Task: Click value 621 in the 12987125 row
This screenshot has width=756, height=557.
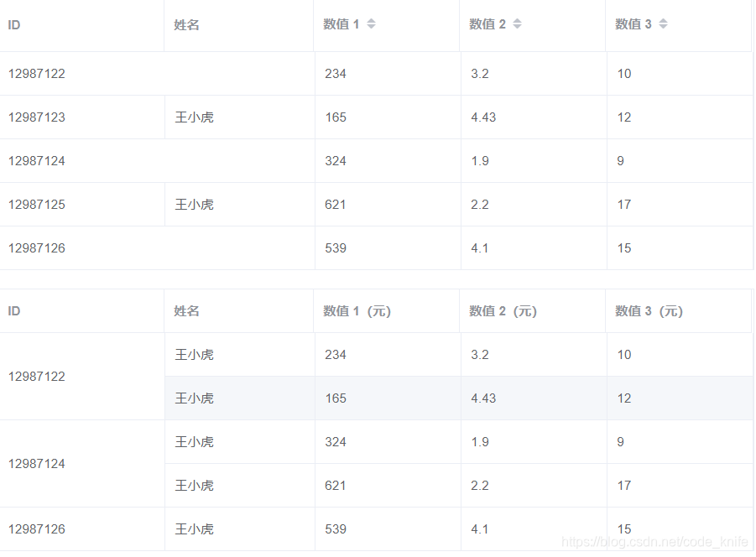Action: pos(335,205)
